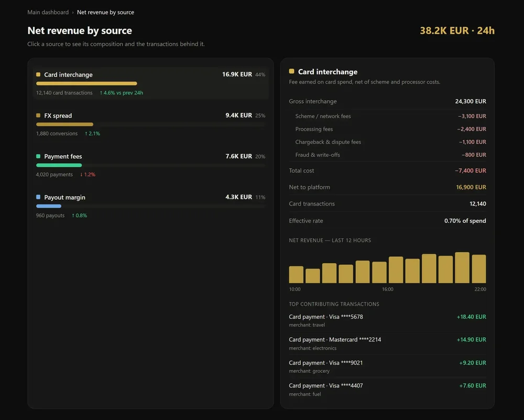Screen dimensions: 524x420
Task: Click '↑ 4.6% vs prev 24h' change indicator
Action: point(122,93)
